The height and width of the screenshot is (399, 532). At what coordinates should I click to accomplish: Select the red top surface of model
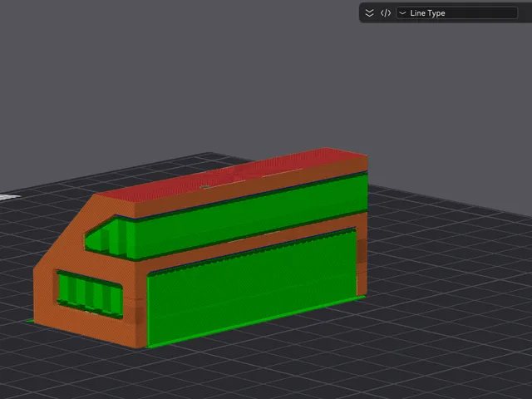pyautogui.click(x=231, y=176)
